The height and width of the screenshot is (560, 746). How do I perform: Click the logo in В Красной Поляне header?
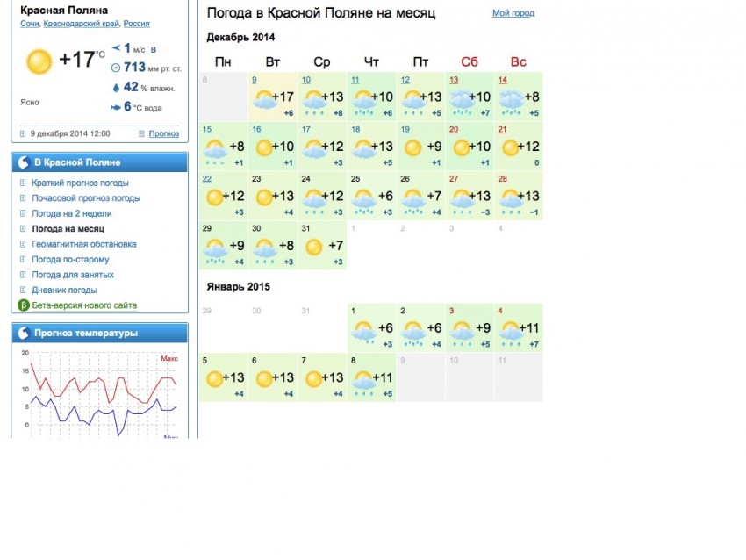coord(24,162)
